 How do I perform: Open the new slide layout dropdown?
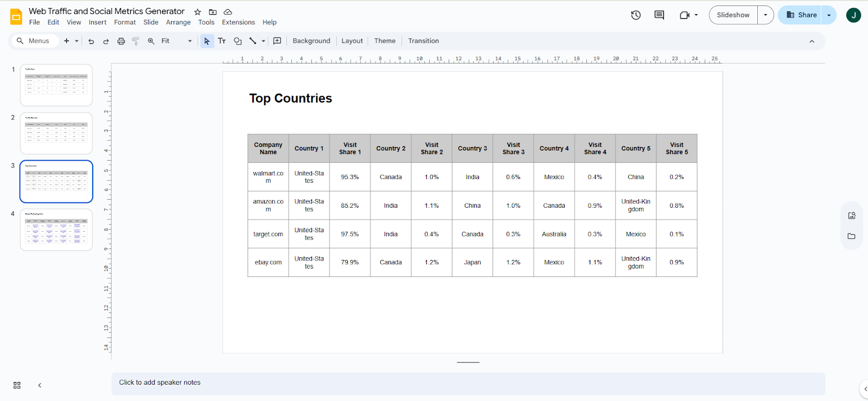click(76, 41)
